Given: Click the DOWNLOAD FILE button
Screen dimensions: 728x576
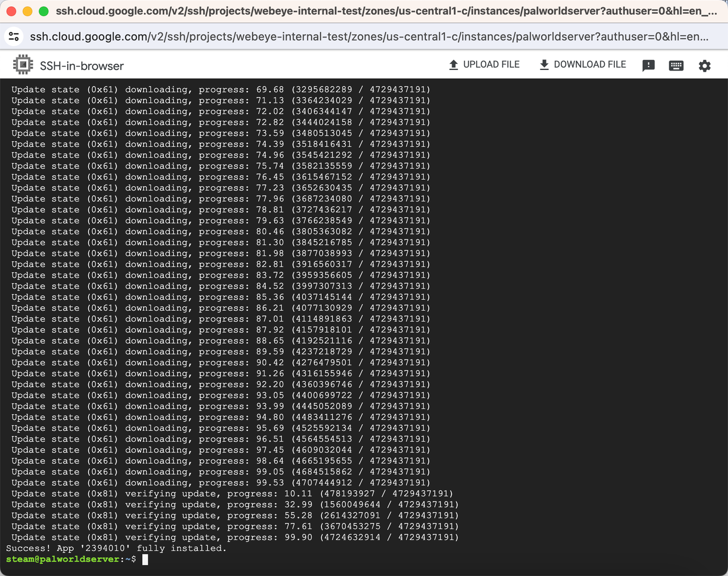Looking at the screenshot, I should (582, 65).
